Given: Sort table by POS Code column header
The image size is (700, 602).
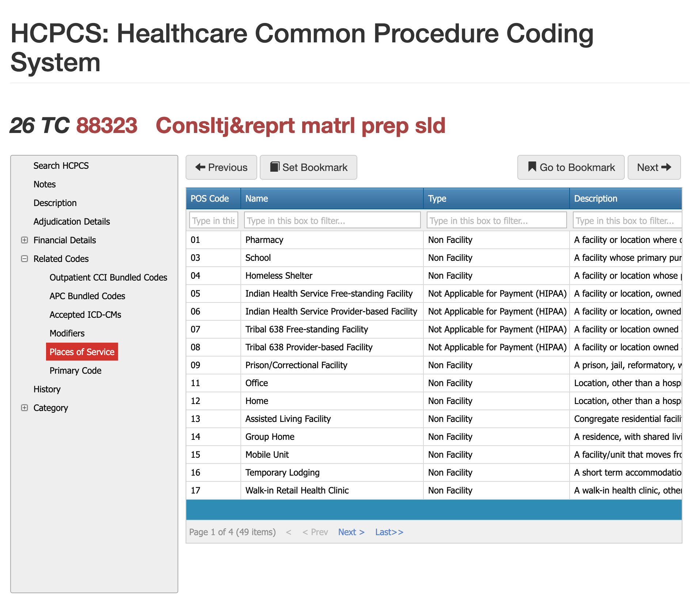Looking at the screenshot, I should click(x=210, y=198).
